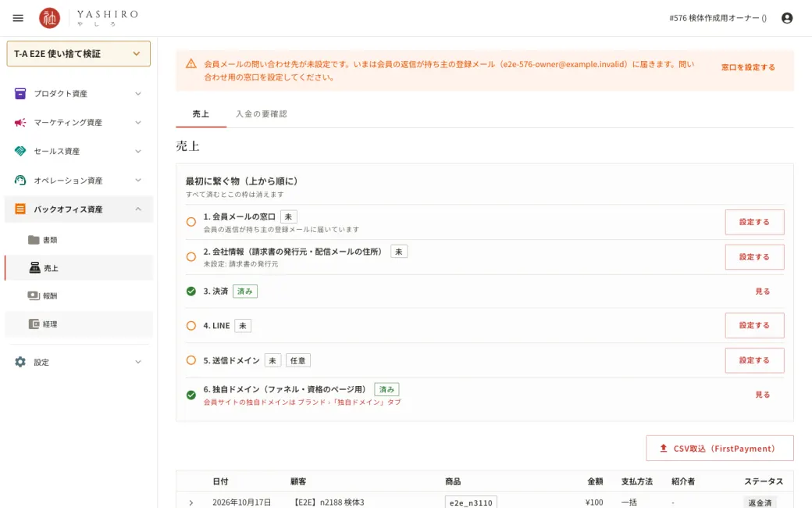
Task: Click the 日付 column header
Action: point(221,481)
